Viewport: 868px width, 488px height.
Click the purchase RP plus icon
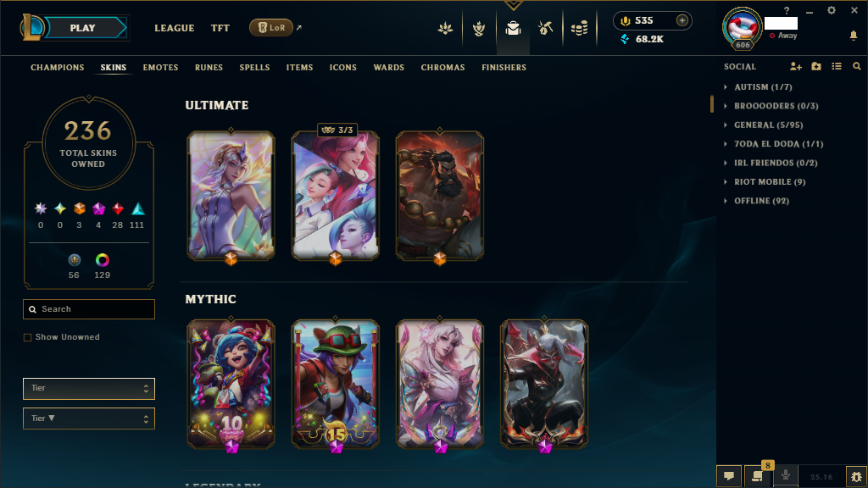click(682, 20)
